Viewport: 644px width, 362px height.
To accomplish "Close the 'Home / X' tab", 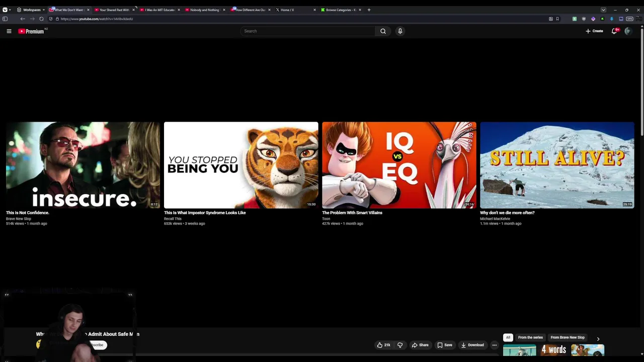I will (x=314, y=10).
